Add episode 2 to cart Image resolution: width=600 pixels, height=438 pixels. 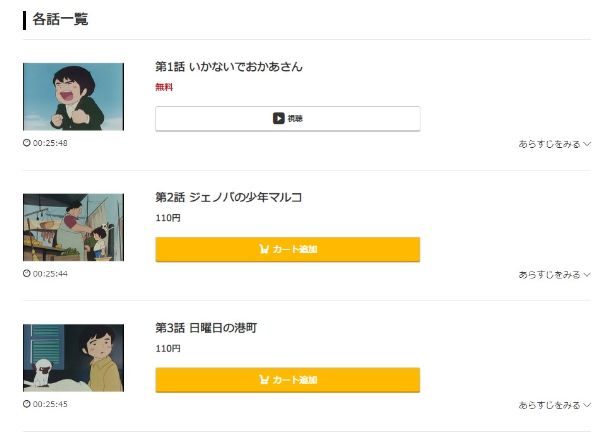288,249
